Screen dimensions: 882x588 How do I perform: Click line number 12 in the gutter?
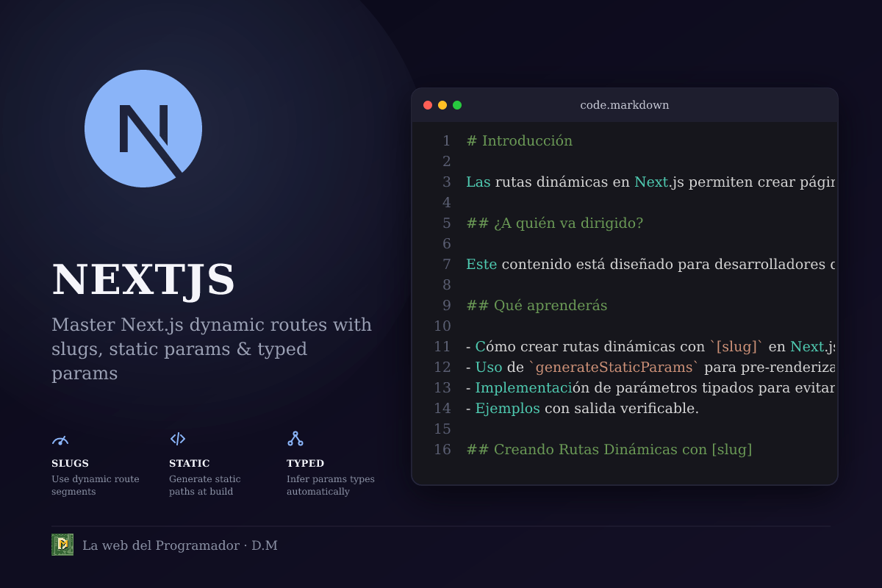click(x=442, y=367)
